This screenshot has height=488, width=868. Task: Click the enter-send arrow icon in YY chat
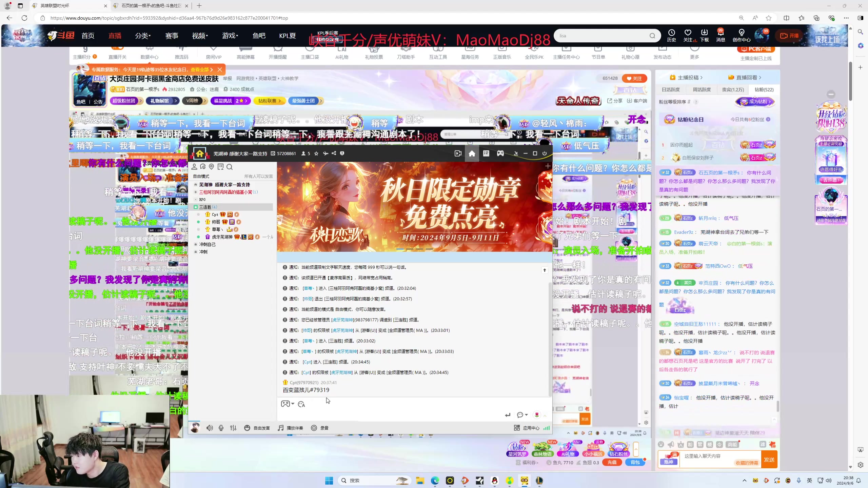click(x=508, y=415)
